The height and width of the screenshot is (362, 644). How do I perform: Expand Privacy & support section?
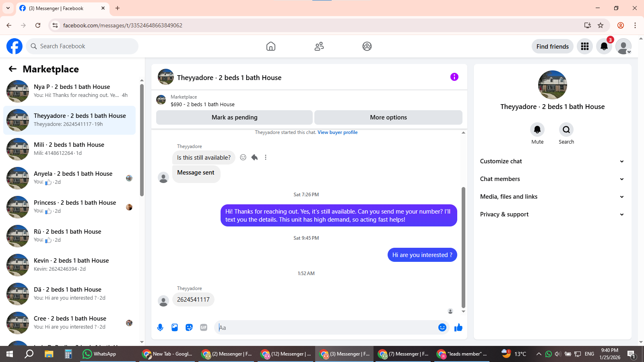[552, 214]
